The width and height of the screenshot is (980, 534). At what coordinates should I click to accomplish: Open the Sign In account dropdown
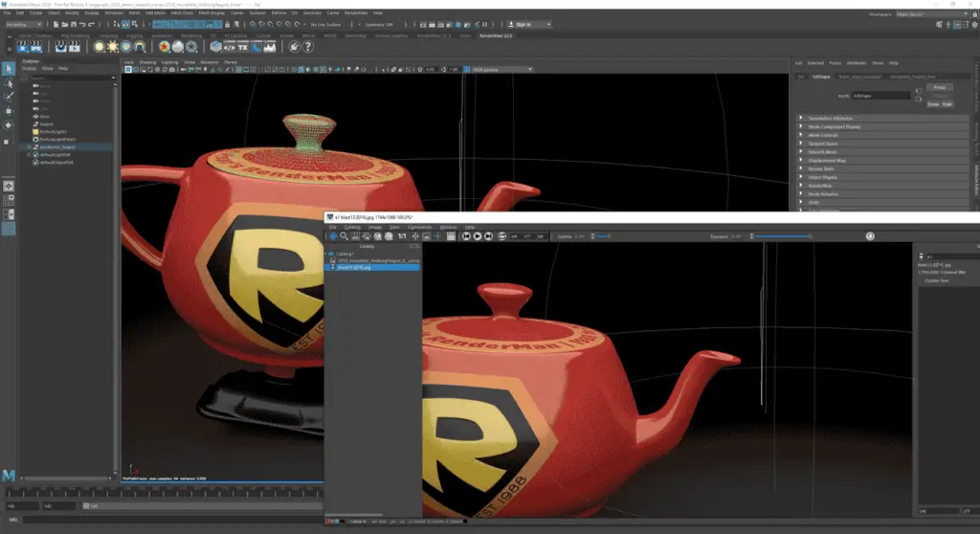coord(529,24)
